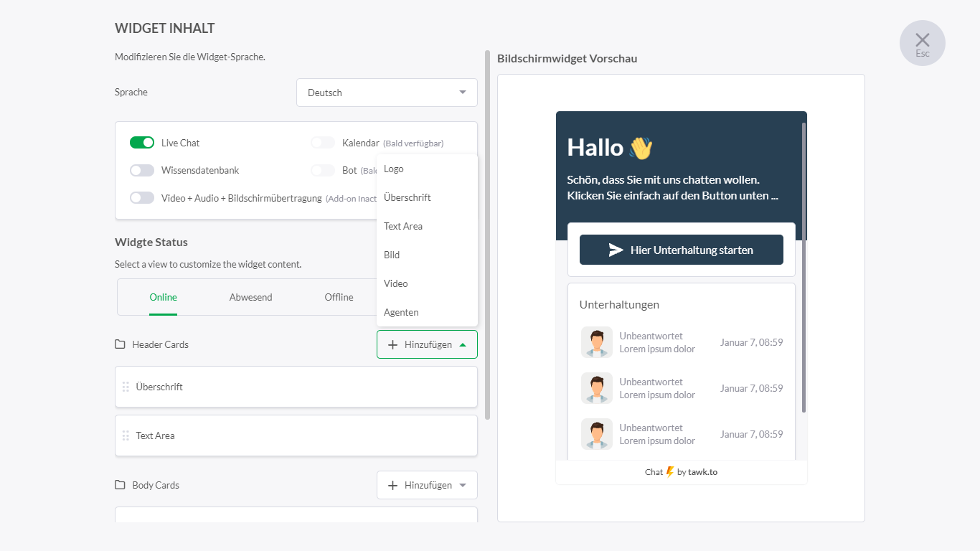Choose Agenten in the dropdown menu

point(401,312)
